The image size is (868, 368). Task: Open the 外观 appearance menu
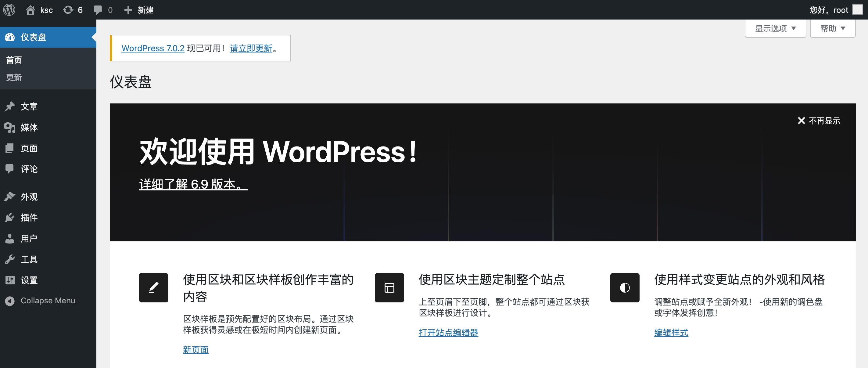coord(48,197)
